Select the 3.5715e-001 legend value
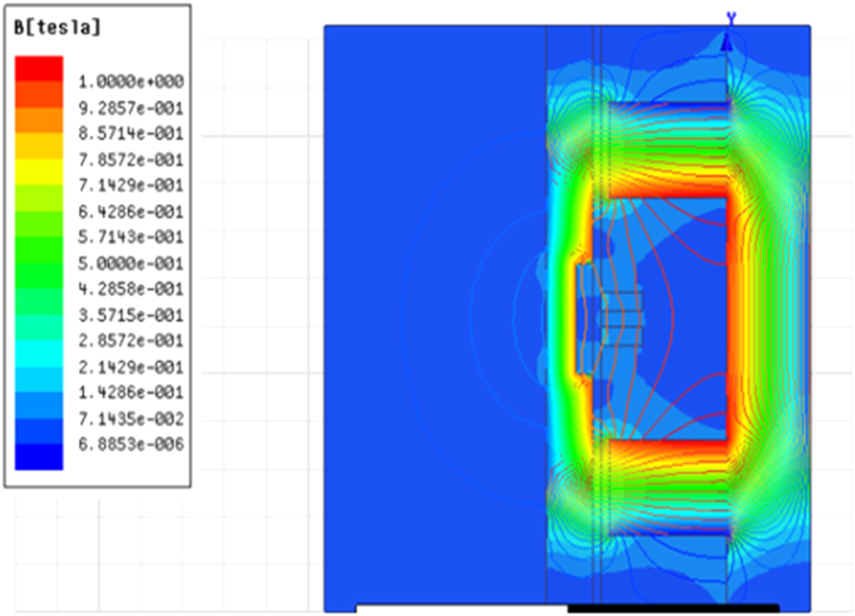 pyautogui.click(x=131, y=315)
